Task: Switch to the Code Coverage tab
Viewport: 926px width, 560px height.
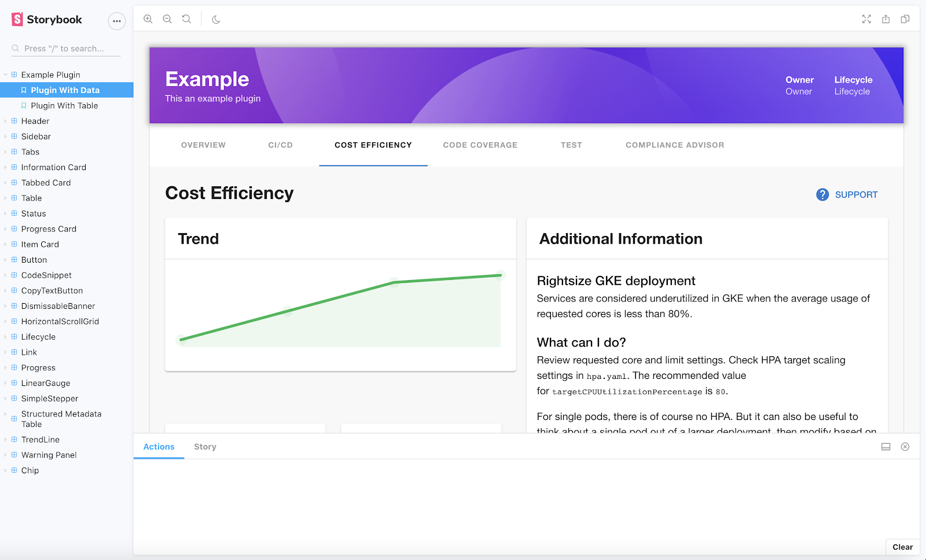Action: pos(480,145)
